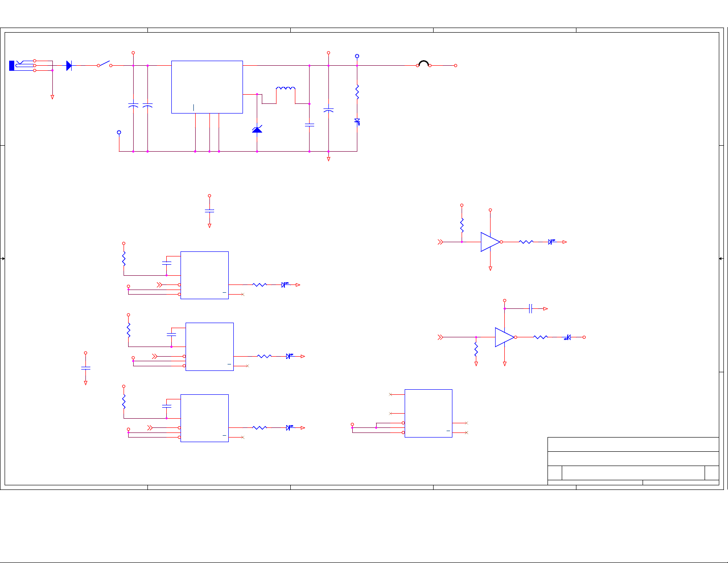Select the solid input diode after the jack

click(x=69, y=66)
